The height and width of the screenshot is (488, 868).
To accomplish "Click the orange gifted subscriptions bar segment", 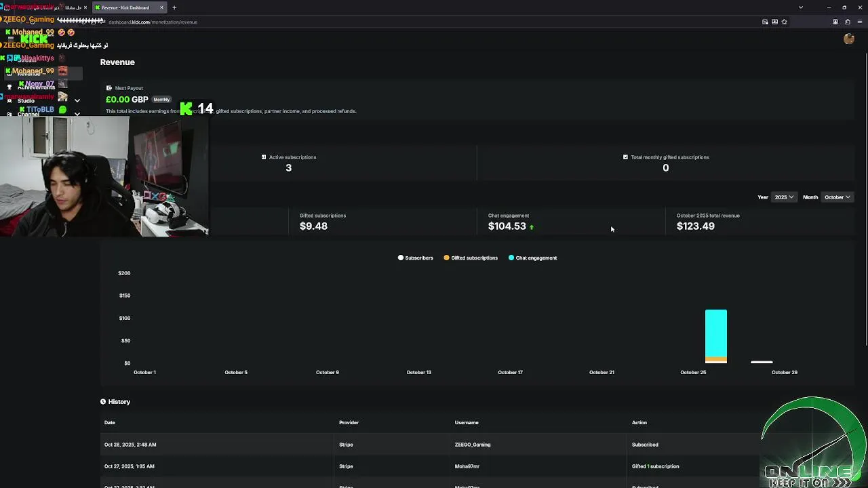I will pyautogui.click(x=716, y=359).
